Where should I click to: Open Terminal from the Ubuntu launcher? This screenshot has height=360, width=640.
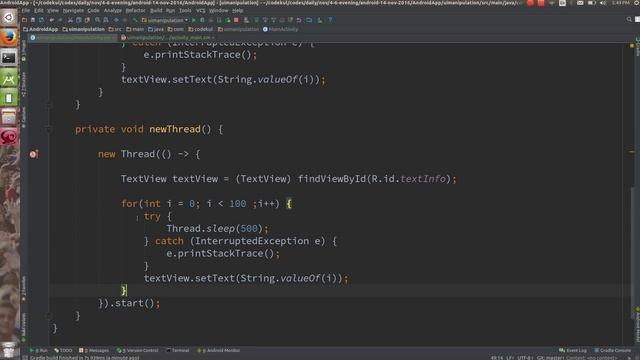click(x=9, y=58)
